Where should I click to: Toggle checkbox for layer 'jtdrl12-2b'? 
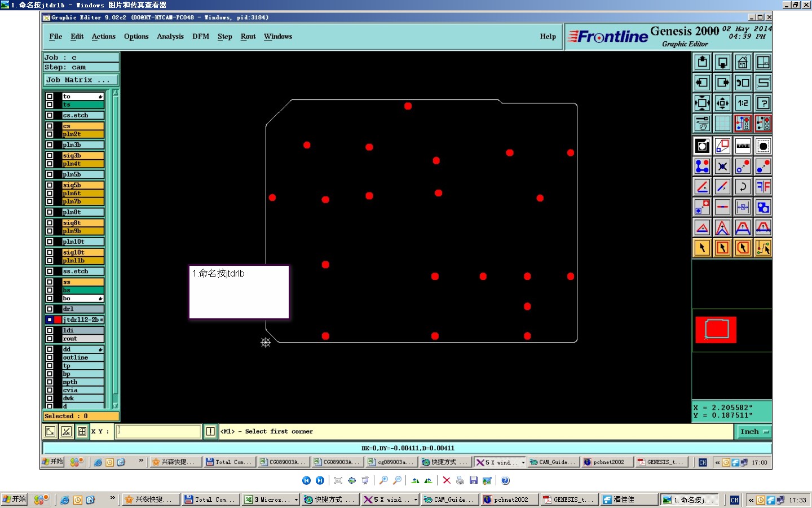point(50,319)
